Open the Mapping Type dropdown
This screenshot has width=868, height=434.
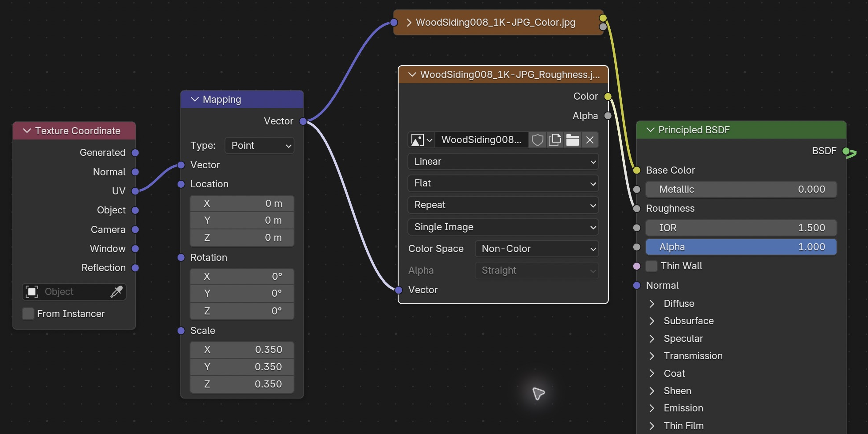pos(260,146)
